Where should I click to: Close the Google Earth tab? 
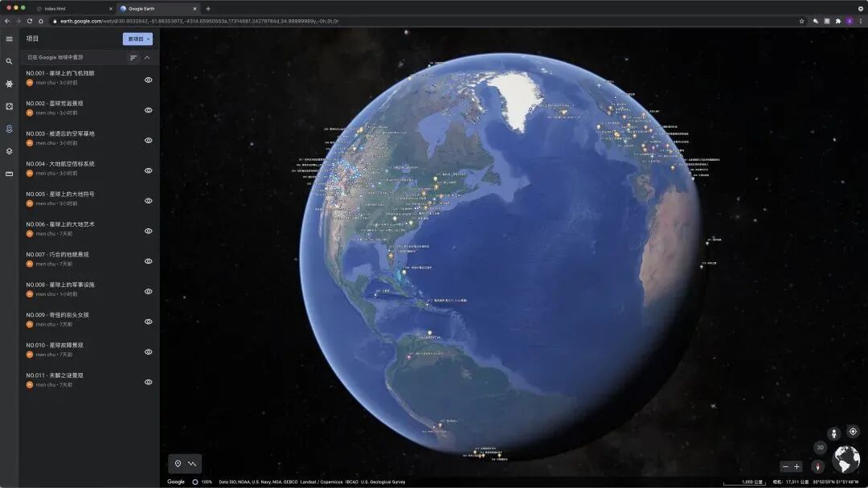194,9
